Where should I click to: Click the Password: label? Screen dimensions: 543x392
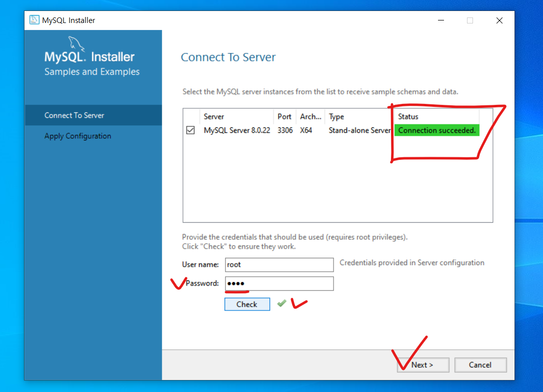click(202, 283)
